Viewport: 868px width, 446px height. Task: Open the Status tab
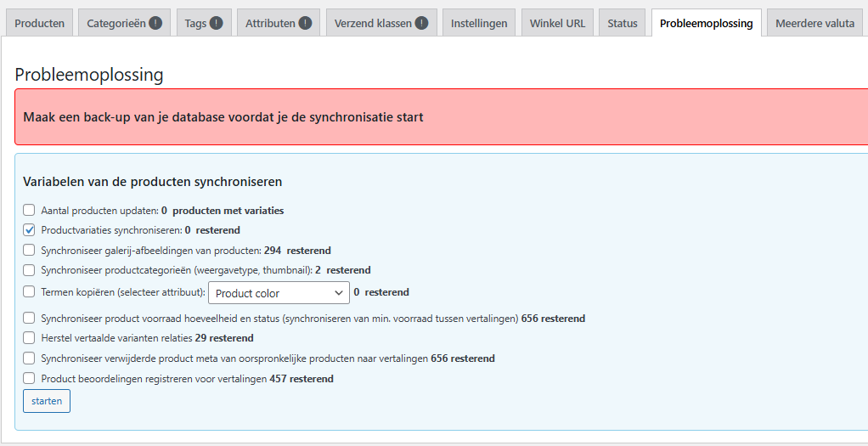(x=623, y=23)
